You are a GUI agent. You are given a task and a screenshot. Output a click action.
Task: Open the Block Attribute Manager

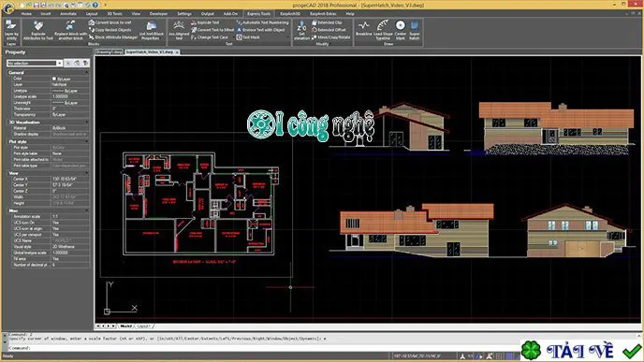(x=113, y=37)
